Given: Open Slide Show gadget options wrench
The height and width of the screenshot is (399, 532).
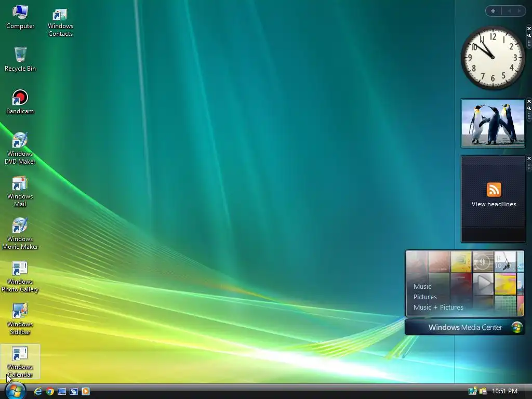Looking at the screenshot, I should pyautogui.click(x=529, y=108).
